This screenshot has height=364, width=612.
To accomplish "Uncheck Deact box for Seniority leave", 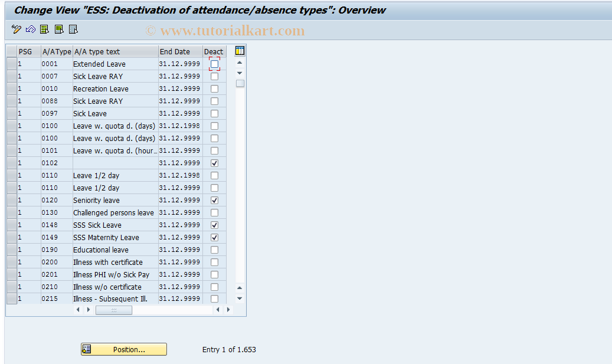I will click(x=214, y=200).
